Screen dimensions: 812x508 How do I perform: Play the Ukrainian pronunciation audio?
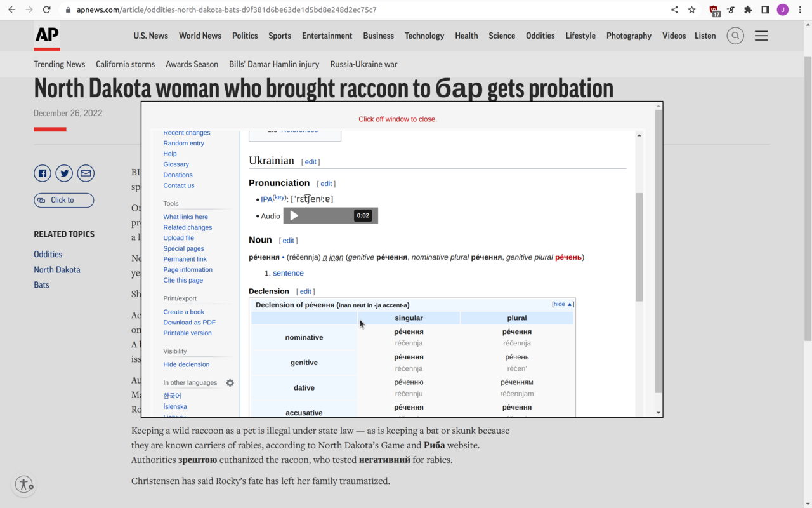point(294,216)
